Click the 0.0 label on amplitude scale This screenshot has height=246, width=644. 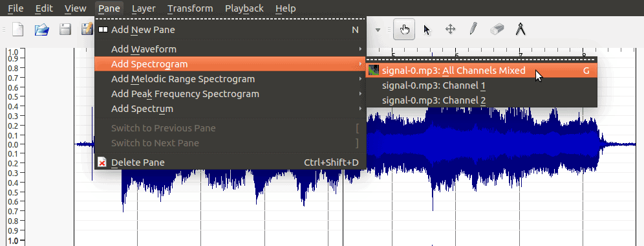[13, 144]
